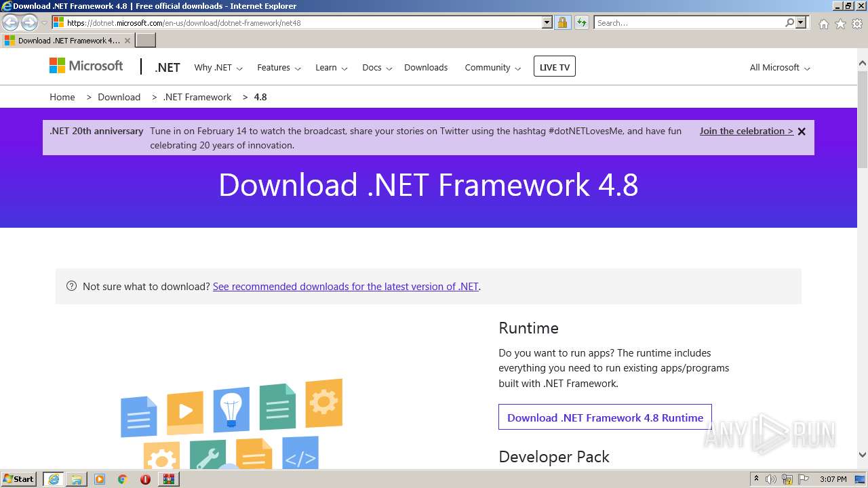This screenshot has width=868, height=488.
Task: Launch the Opera browser from the taskbar
Action: (145, 479)
